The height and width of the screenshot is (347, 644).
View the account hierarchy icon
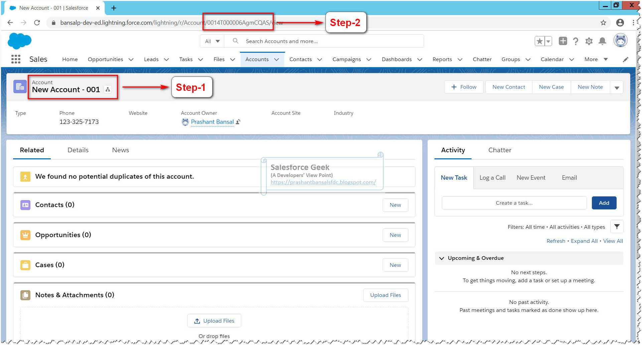click(x=108, y=90)
